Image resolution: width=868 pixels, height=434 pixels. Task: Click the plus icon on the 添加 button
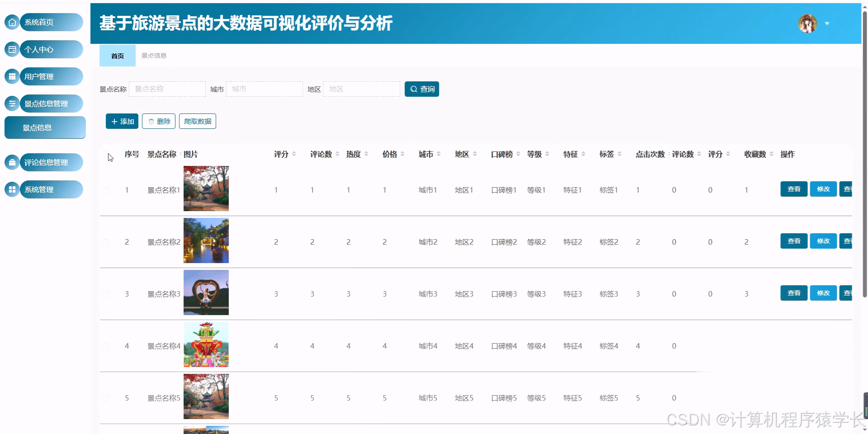pos(114,121)
